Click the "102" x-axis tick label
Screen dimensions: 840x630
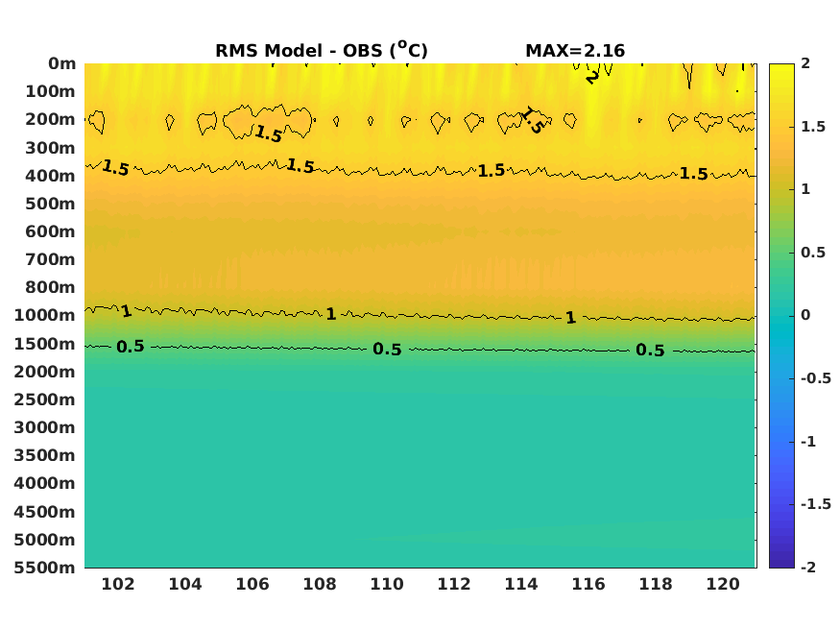click(118, 584)
